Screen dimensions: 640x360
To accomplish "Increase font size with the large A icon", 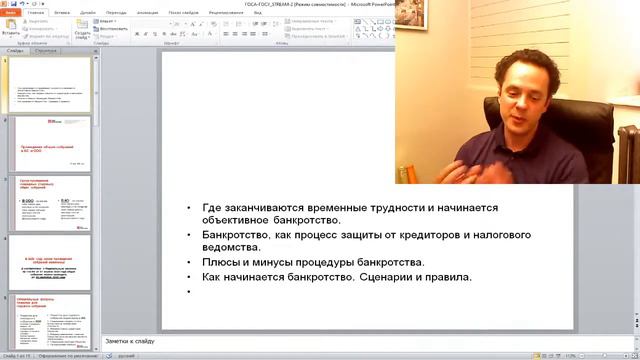I will [x=193, y=24].
